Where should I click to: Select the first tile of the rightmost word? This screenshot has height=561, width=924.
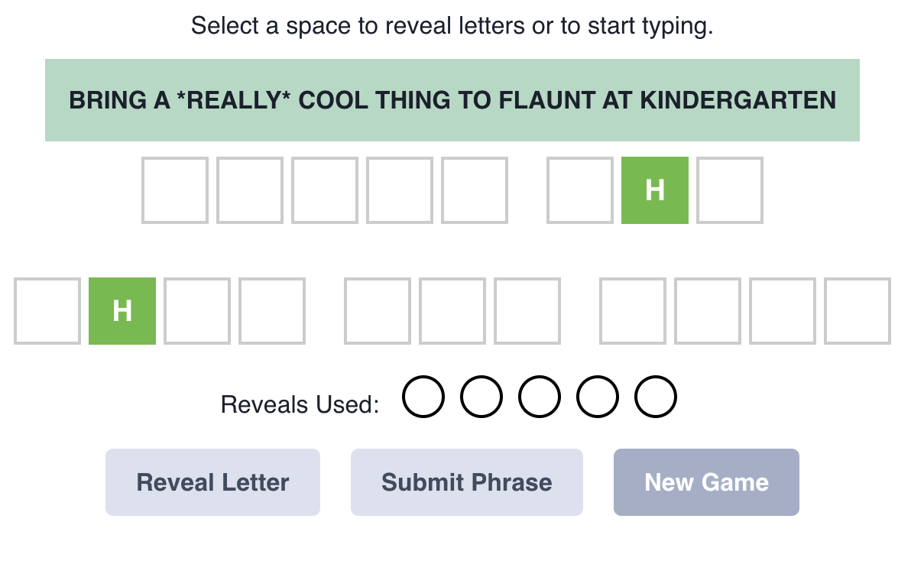pos(632,310)
